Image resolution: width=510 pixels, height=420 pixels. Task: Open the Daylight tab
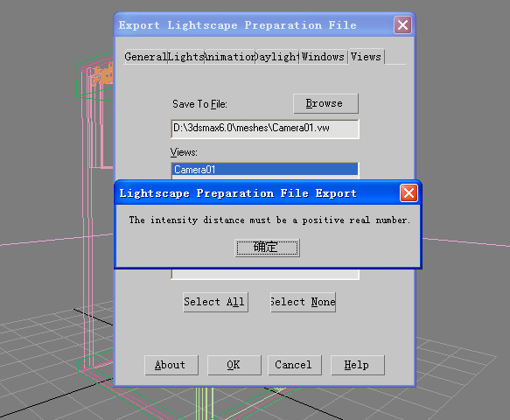276,57
